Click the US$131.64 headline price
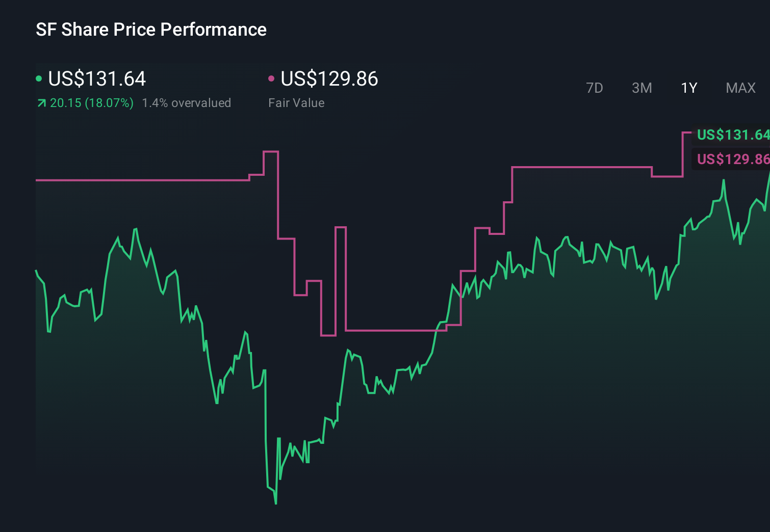770x532 pixels. point(97,78)
